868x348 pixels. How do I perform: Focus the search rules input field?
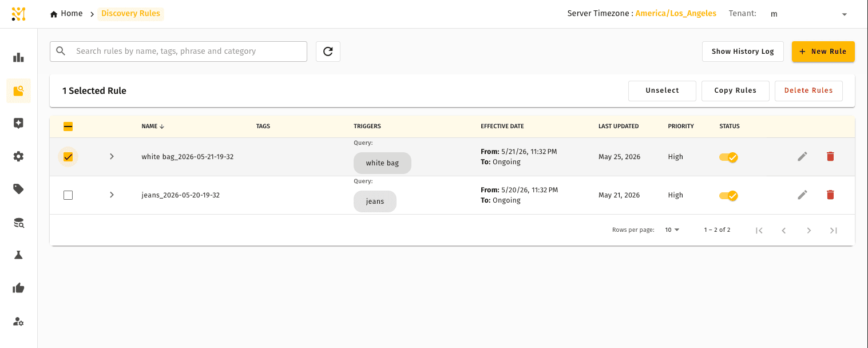[179, 52]
